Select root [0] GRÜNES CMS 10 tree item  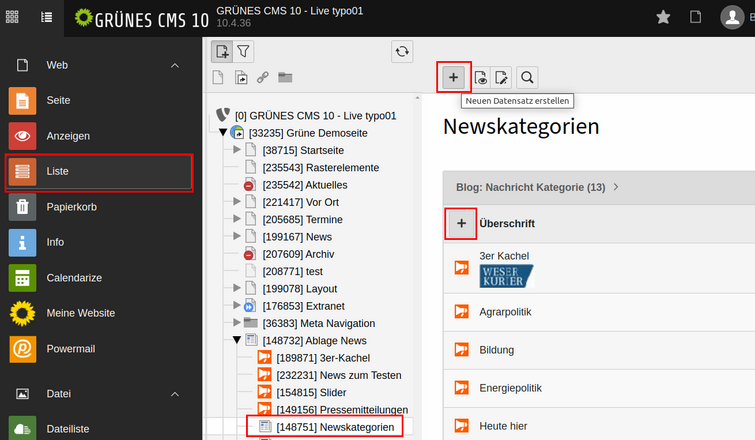(315, 116)
